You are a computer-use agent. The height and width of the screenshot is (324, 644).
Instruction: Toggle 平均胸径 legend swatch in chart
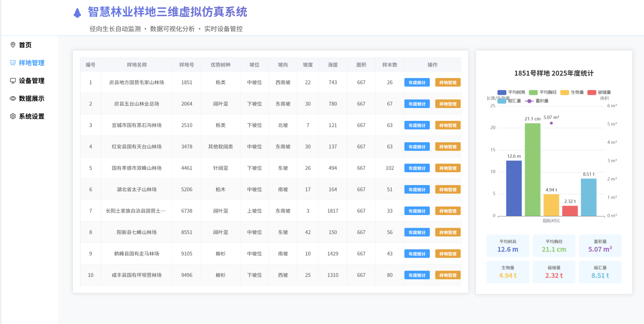533,92
